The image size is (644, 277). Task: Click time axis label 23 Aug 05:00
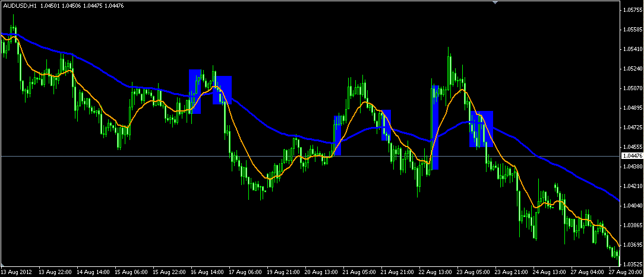click(x=473, y=272)
